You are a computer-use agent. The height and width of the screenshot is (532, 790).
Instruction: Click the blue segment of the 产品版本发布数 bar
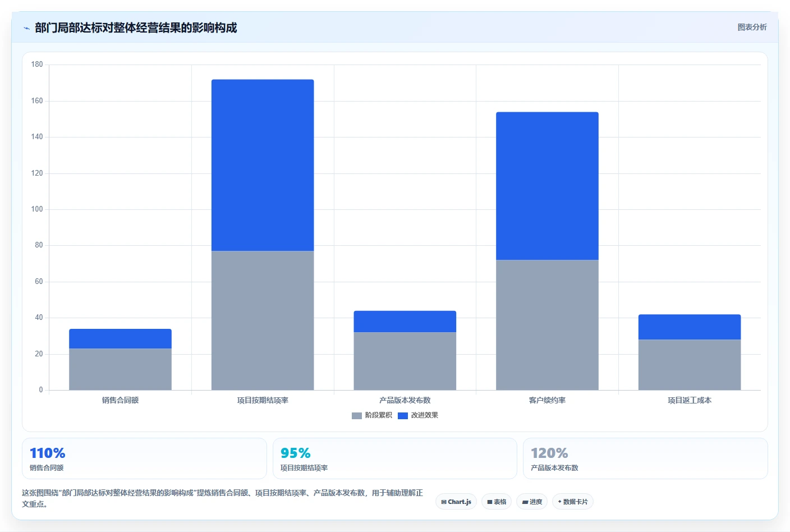click(x=405, y=322)
